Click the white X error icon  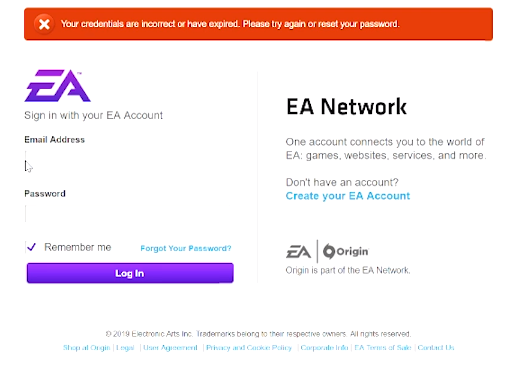pyautogui.click(x=44, y=24)
